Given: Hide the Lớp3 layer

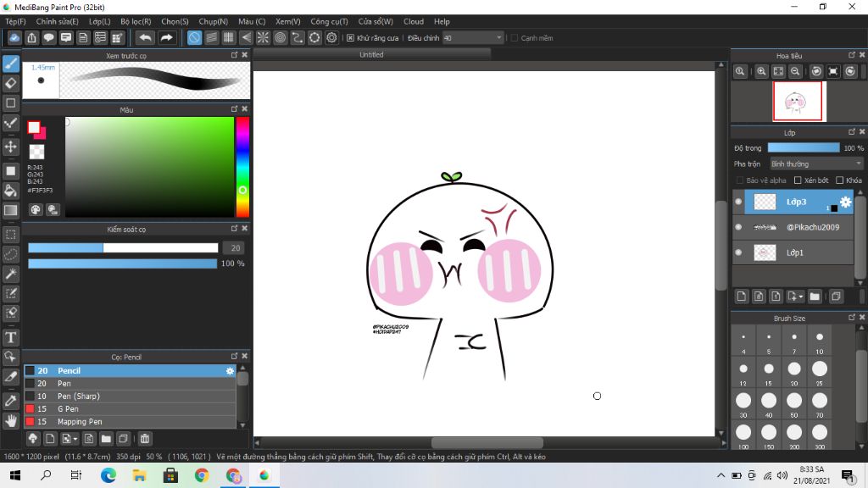Looking at the screenshot, I should pos(738,202).
